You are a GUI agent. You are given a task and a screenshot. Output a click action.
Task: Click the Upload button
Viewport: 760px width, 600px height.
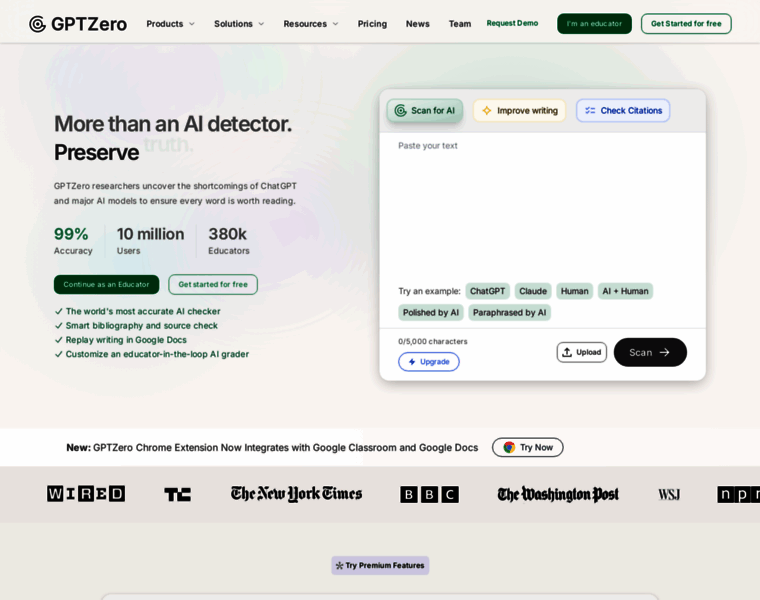tap(582, 352)
